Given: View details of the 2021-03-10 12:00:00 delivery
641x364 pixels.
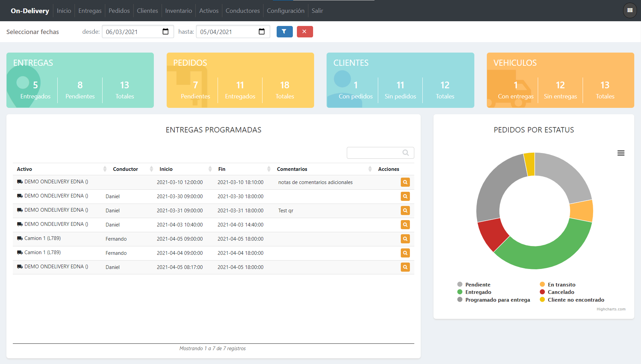Looking at the screenshot, I should [x=405, y=182].
